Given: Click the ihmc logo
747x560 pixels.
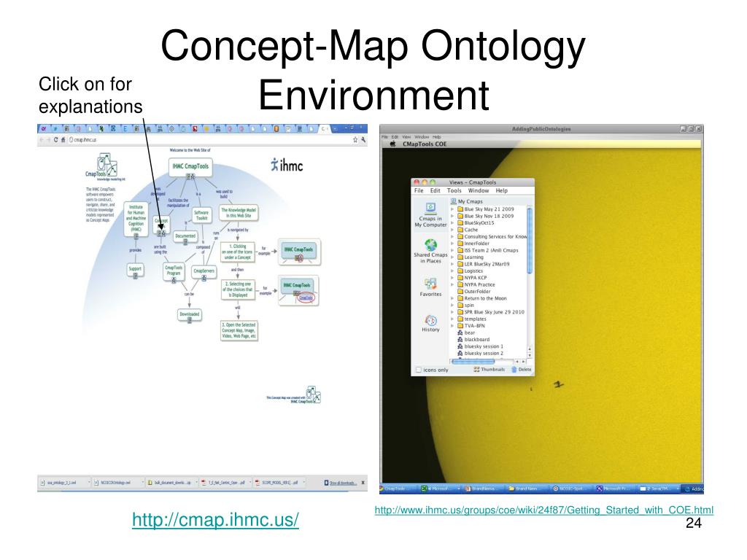Looking at the screenshot, I should [287, 166].
